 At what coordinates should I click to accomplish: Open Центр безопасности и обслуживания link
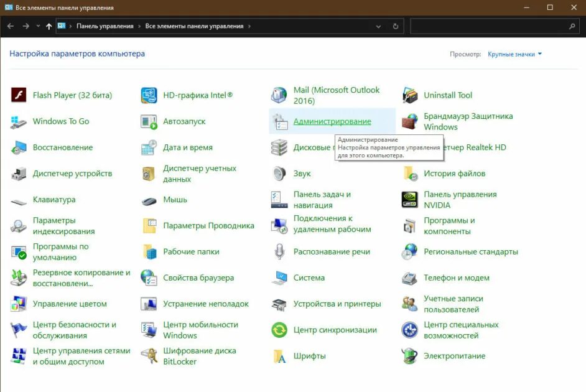click(x=75, y=330)
